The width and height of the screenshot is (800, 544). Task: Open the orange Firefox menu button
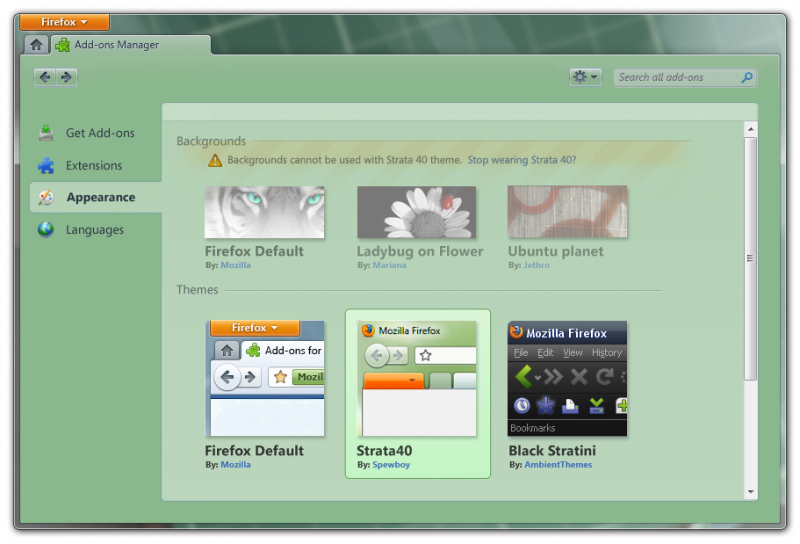[64, 22]
